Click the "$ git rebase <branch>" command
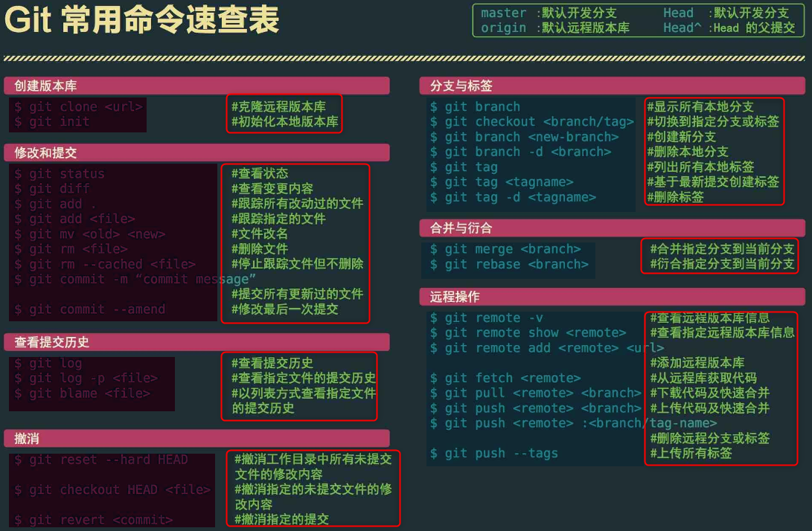Viewport: 812px width, 531px height. pyautogui.click(x=509, y=265)
